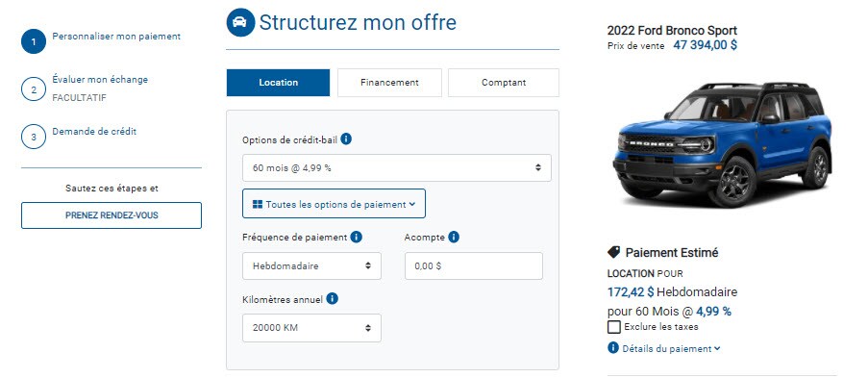Viewport: 868px width, 378px height.
Task: Switch to the Financement tab
Action: coord(389,83)
